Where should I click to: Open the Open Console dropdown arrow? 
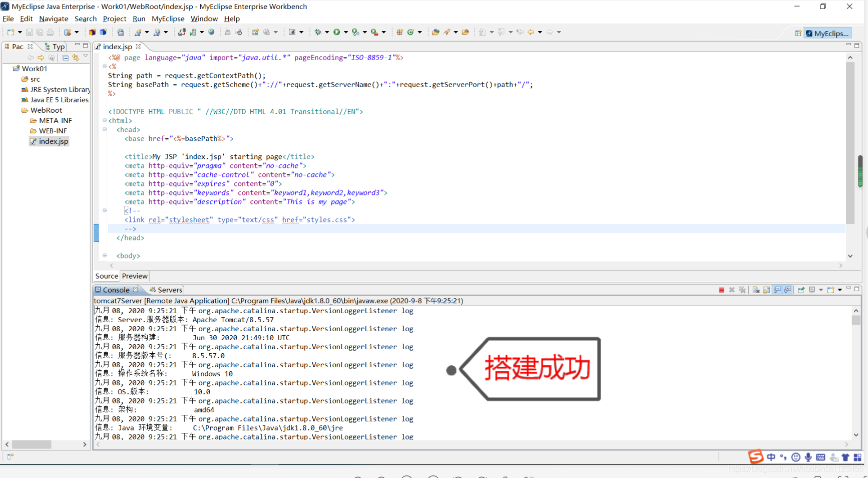(x=840, y=290)
